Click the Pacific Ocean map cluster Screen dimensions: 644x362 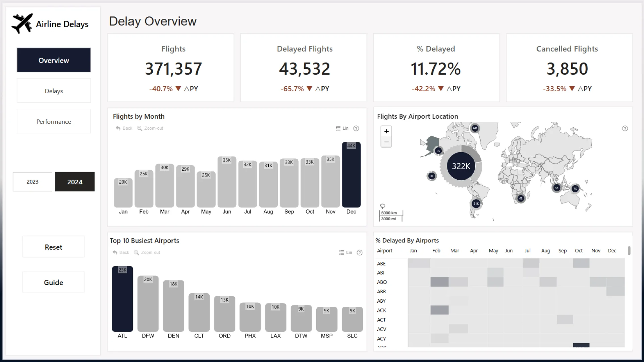click(x=432, y=176)
